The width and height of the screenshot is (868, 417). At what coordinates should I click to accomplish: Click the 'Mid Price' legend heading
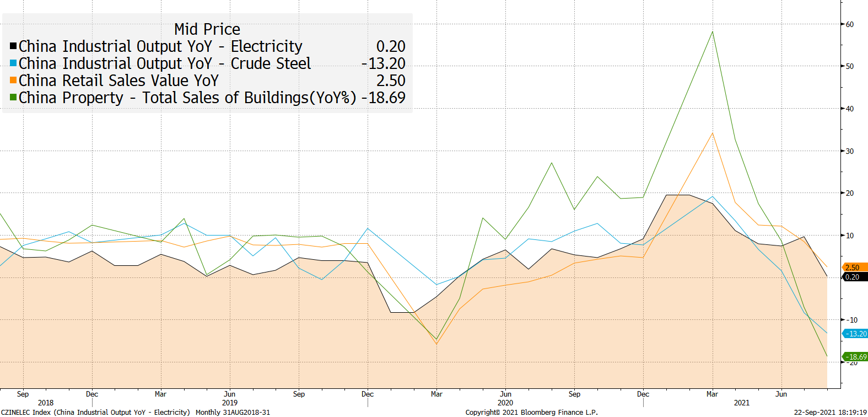click(x=207, y=29)
